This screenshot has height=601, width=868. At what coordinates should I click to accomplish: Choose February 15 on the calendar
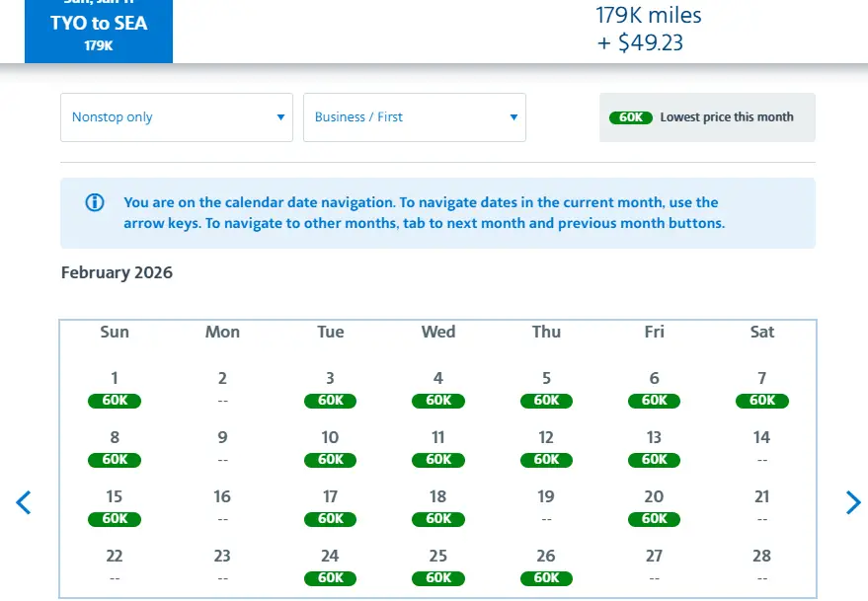115,507
